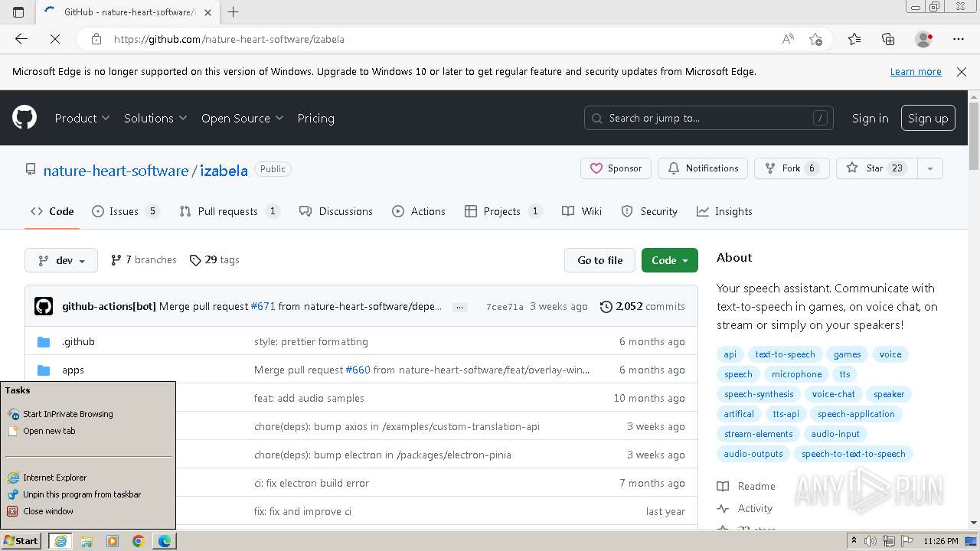Open browser profile avatar
The image size is (980, 551).
[923, 39]
